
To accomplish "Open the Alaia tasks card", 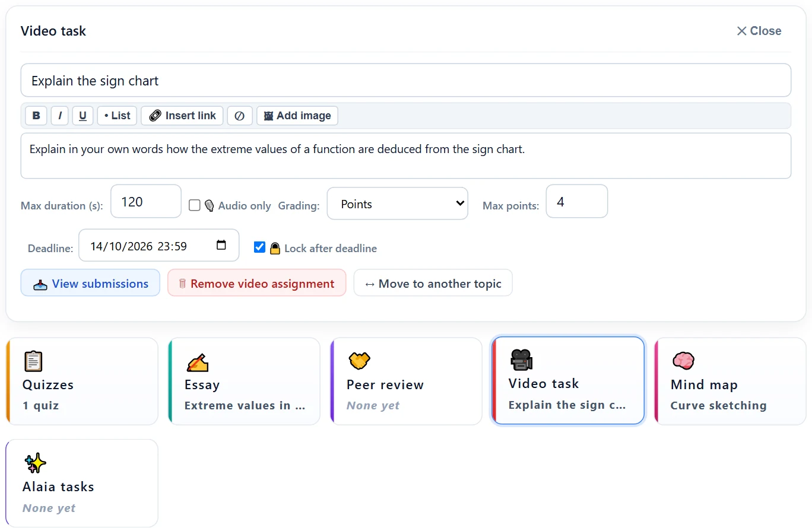I will coord(82,483).
